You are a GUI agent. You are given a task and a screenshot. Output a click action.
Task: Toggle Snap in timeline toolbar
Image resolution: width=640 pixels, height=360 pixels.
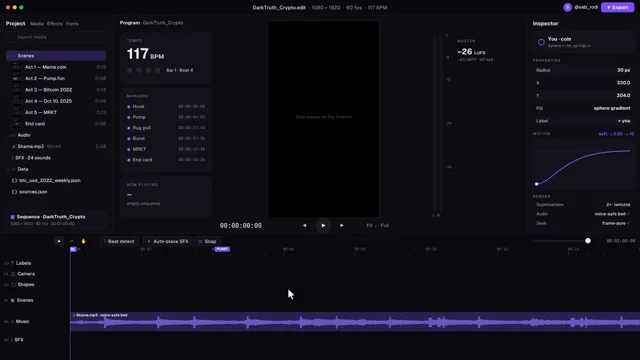[207, 241]
